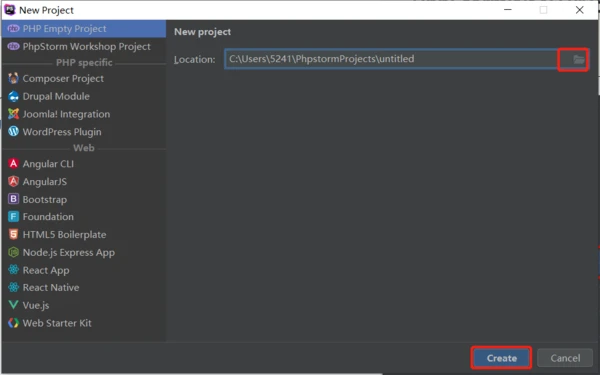The width and height of the screenshot is (600, 375).
Task: Click the Create button
Action: tap(501, 358)
